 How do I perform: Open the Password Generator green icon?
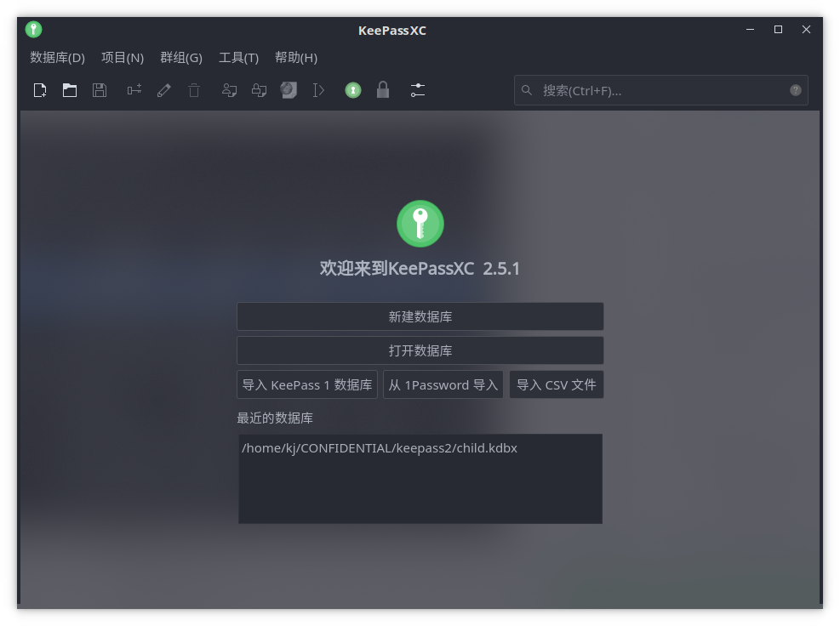[353, 90]
